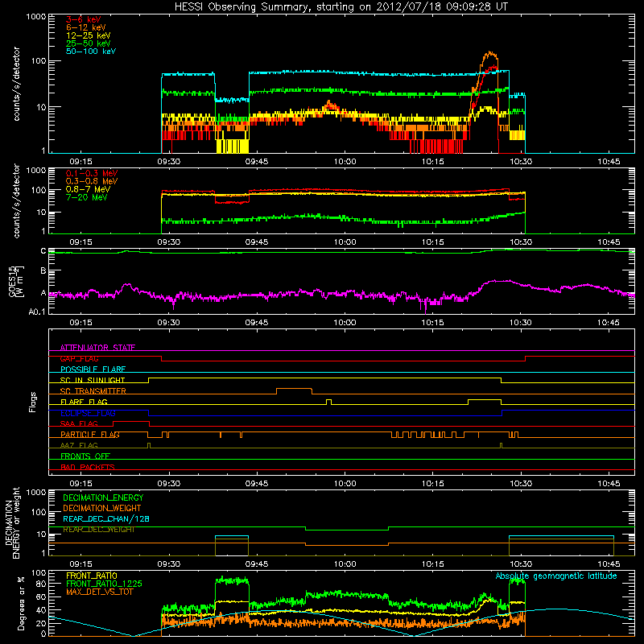Click the DECIMATION_ENERGY legend label
Screen dimensions: 644x644
tap(103, 497)
